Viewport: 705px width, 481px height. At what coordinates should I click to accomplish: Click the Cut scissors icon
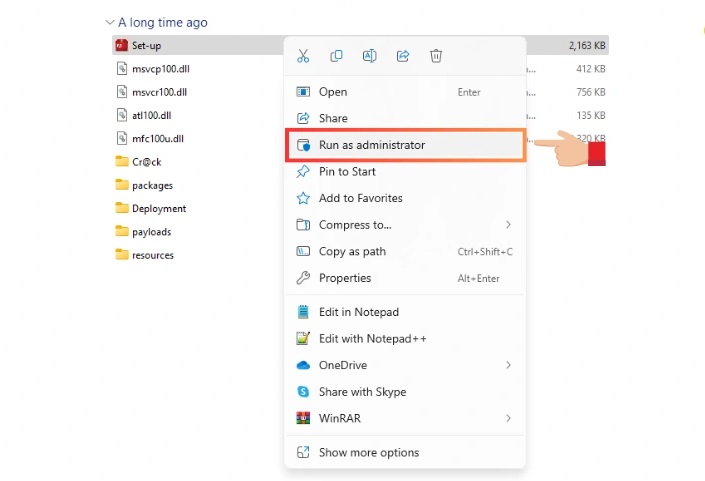tap(303, 56)
